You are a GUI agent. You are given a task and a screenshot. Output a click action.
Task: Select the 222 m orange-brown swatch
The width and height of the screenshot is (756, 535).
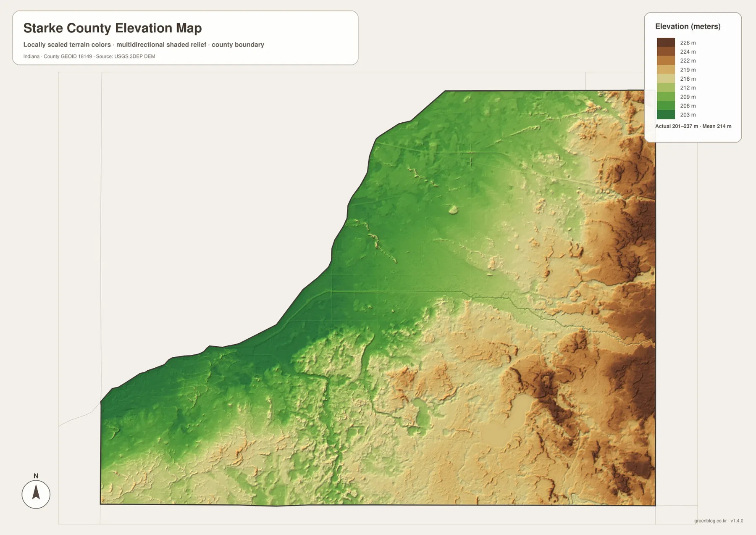point(666,61)
